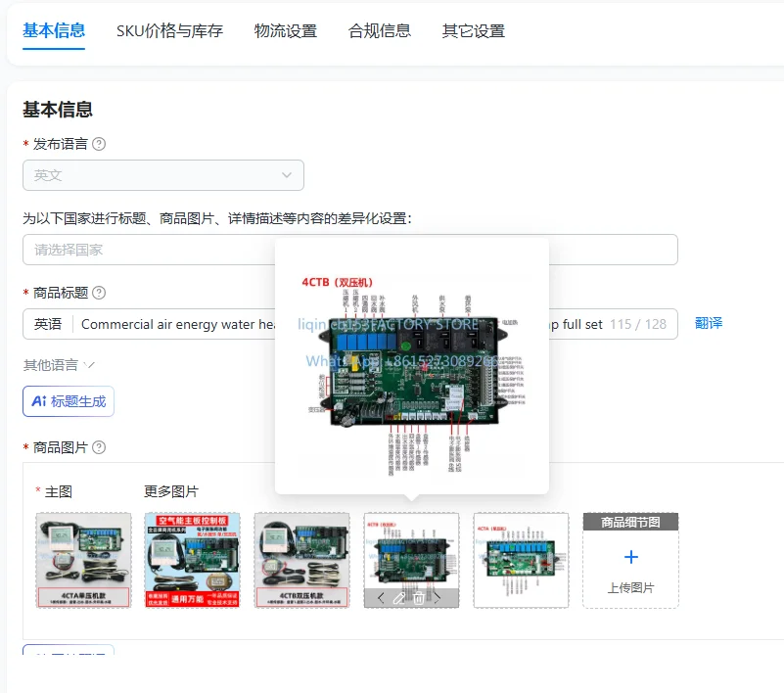
Task: Click the 英语 language label in title field
Action: click(x=48, y=324)
